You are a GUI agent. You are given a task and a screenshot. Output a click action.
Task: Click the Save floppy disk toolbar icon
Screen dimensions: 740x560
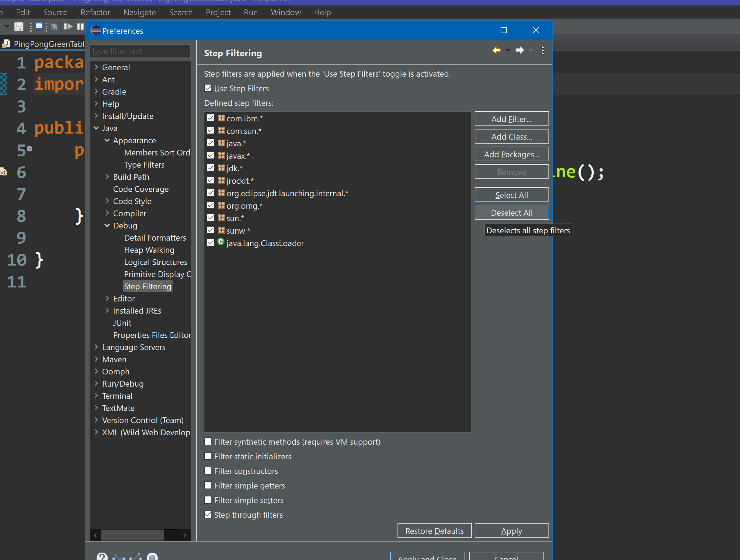tap(19, 27)
